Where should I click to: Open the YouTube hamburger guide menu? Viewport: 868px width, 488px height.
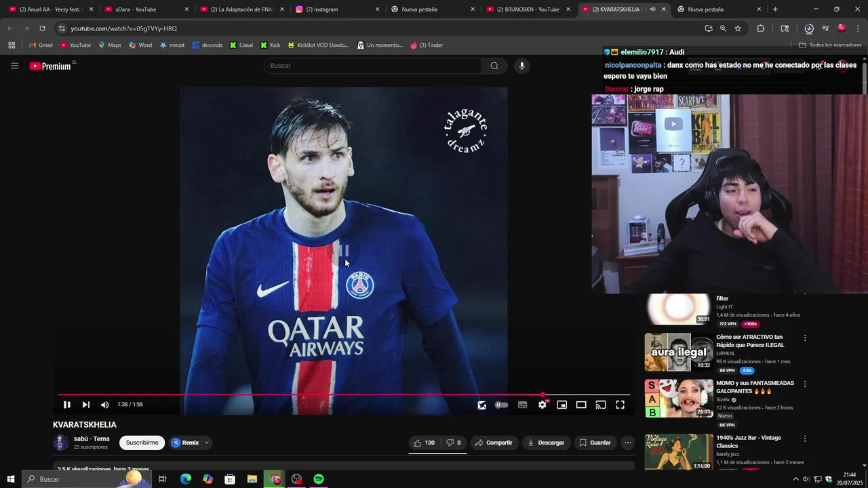pyautogui.click(x=14, y=66)
